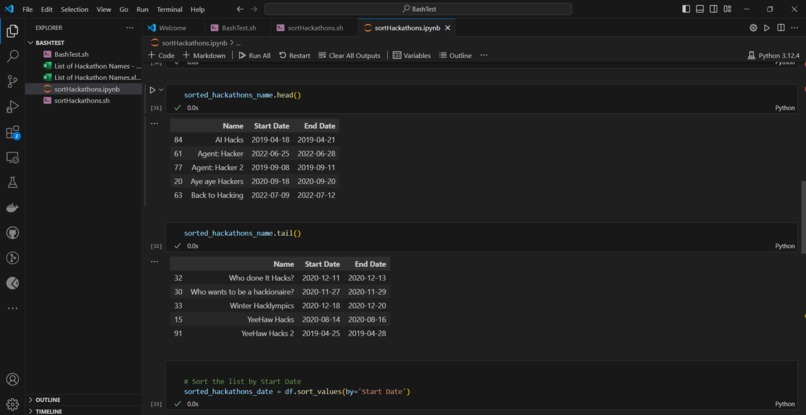
Task: Open the Variables panel
Action: (x=412, y=55)
